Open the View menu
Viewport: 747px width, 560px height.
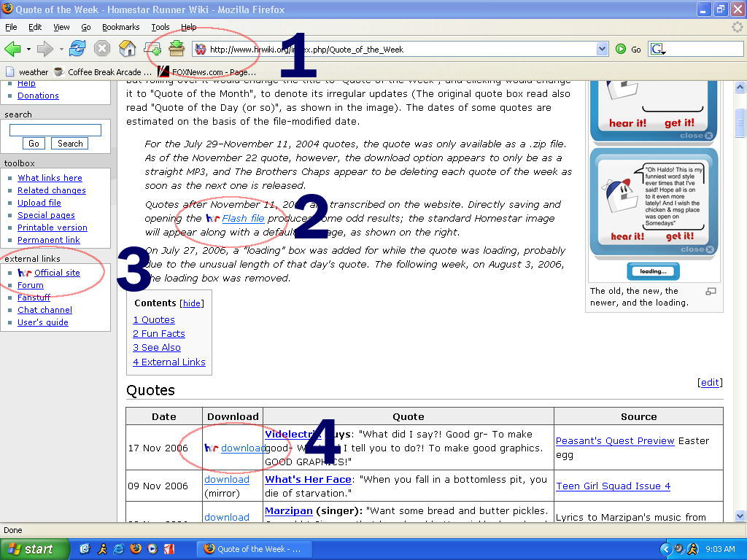pyautogui.click(x=61, y=27)
